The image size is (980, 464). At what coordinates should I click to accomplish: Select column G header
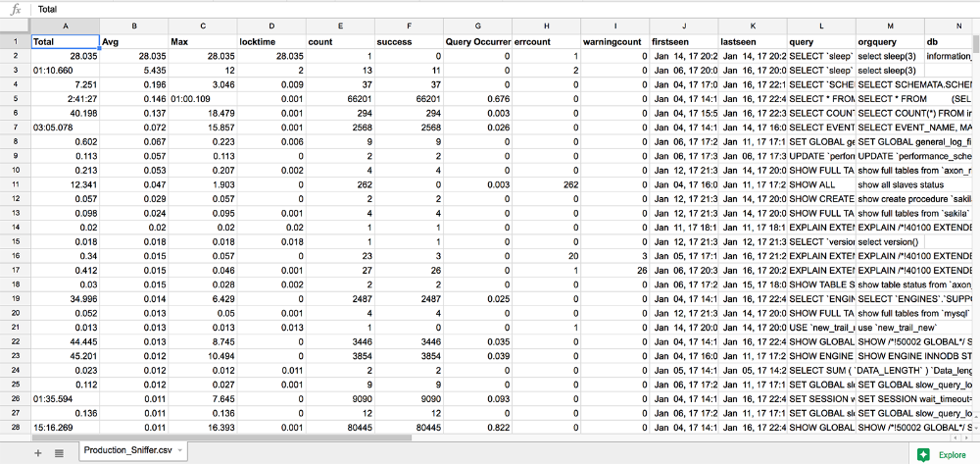coord(477,26)
